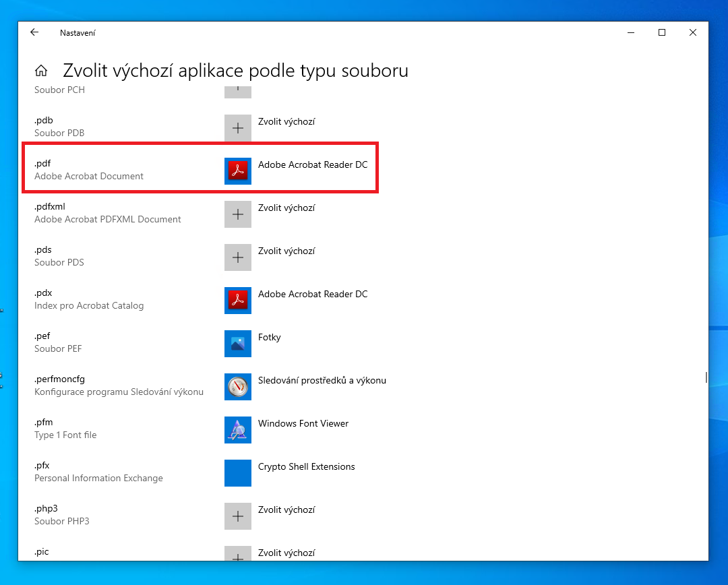Screen dimensions: 728x585
Task: Click the blue Crypto Shell Extensions icon
Action: click(238, 473)
